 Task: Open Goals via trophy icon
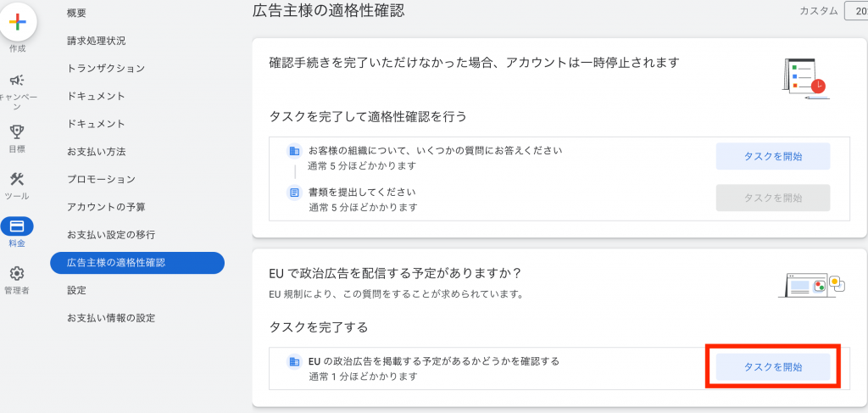point(17,131)
